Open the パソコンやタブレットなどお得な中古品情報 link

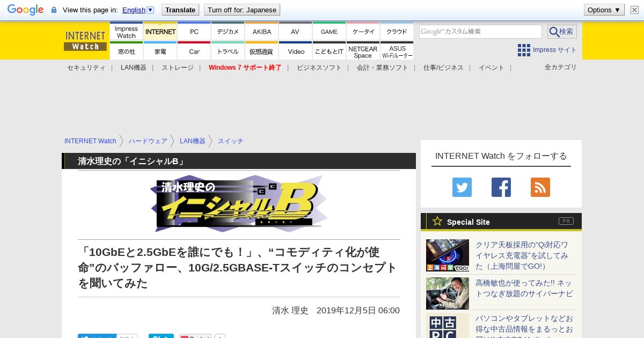pyautogui.click(x=524, y=326)
